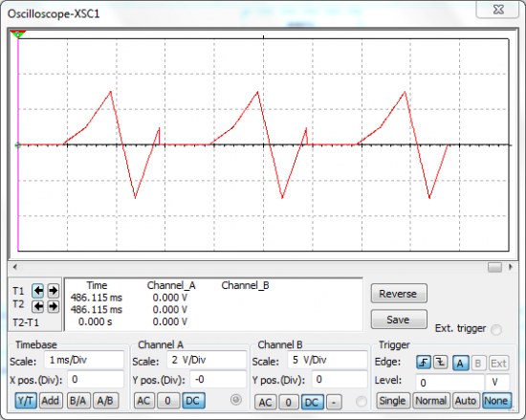Click the Save button

click(x=399, y=320)
